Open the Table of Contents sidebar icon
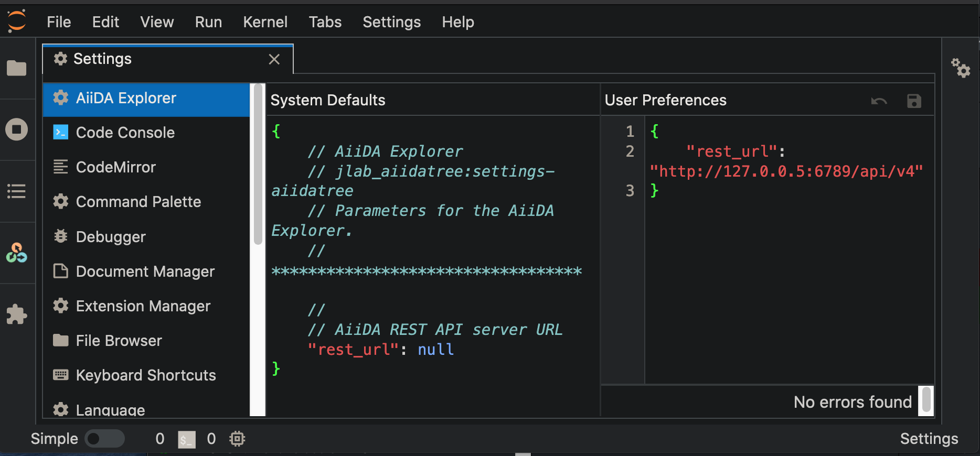Image resolution: width=980 pixels, height=456 pixels. point(16,191)
